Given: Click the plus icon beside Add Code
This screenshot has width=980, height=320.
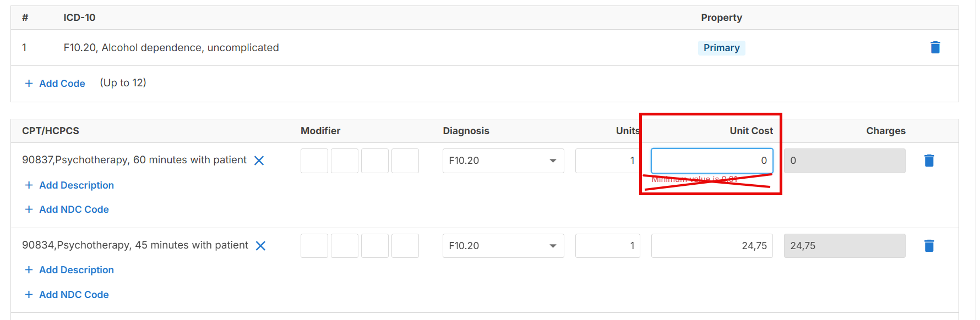Looking at the screenshot, I should 29,84.
